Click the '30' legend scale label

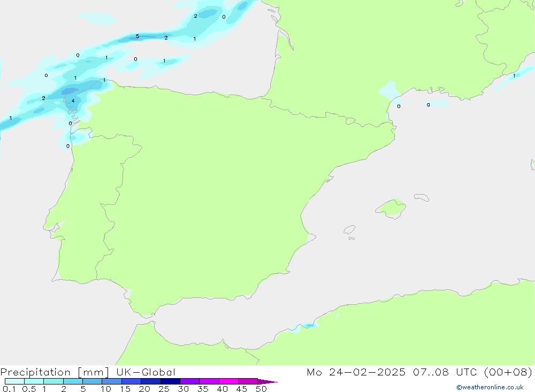coord(184,389)
